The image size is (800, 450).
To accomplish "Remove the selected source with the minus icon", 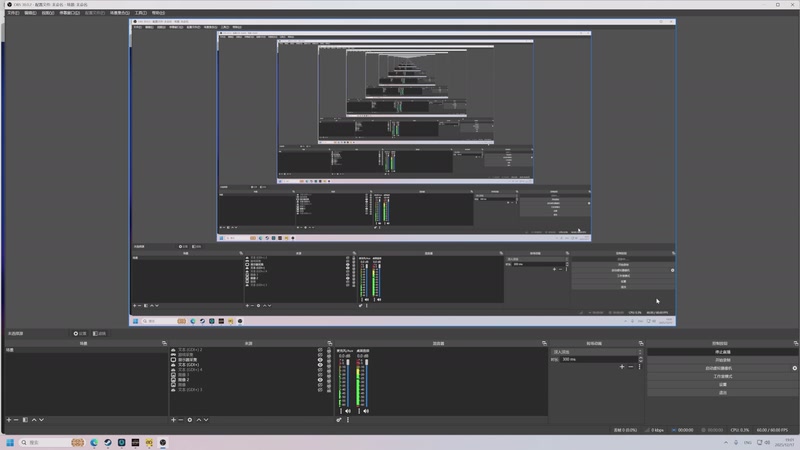I will click(181, 420).
